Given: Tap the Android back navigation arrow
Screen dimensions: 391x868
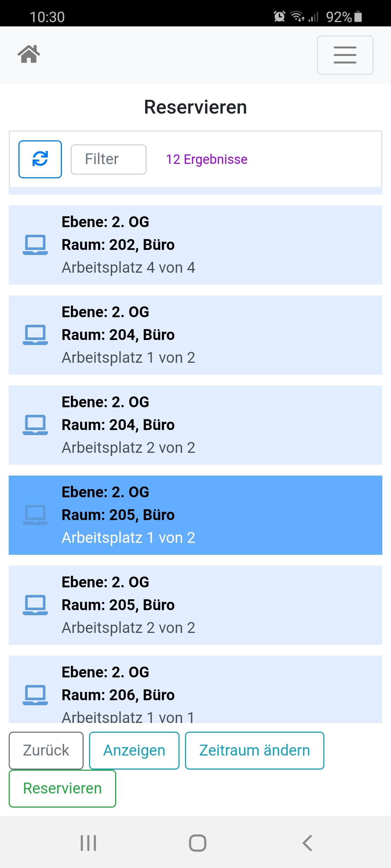Looking at the screenshot, I should click(x=307, y=843).
